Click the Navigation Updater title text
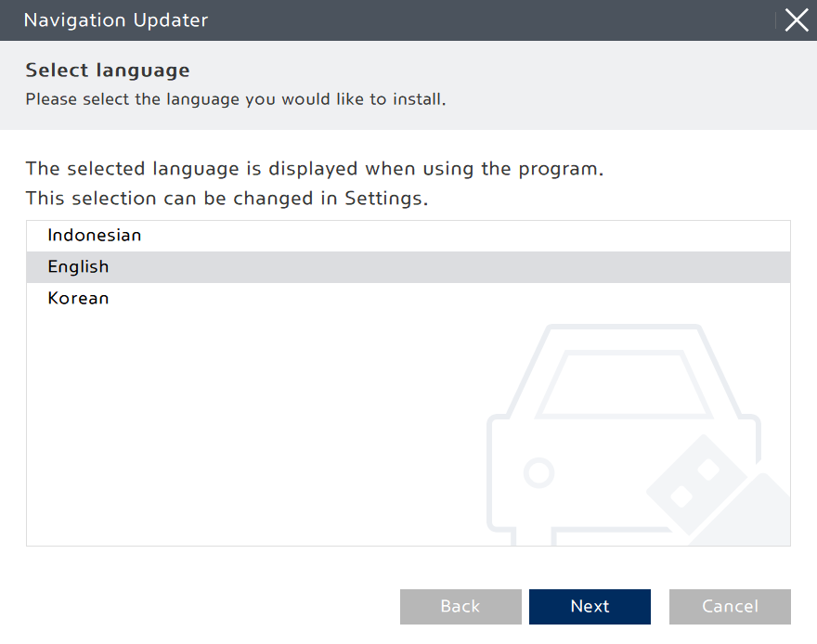The width and height of the screenshot is (817, 644). pos(116,20)
